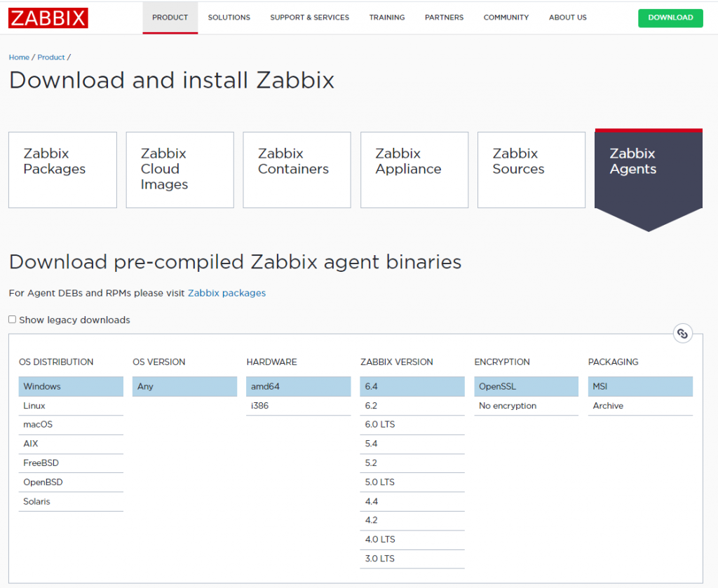
Task: Choose Solaris OS distribution
Action: [71, 502]
